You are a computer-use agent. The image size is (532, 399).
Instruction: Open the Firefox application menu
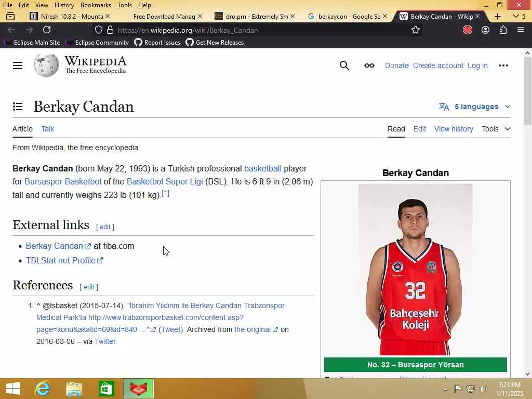coord(521,30)
